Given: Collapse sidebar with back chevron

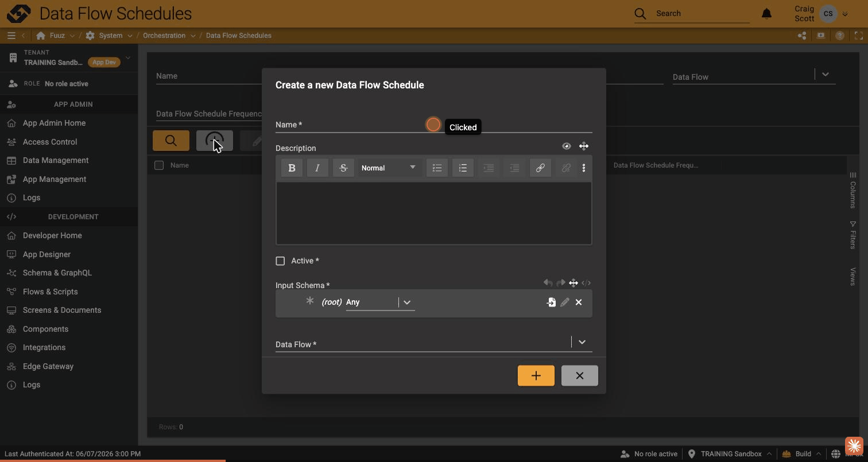Looking at the screenshot, I should pyautogui.click(x=24, y=36).
